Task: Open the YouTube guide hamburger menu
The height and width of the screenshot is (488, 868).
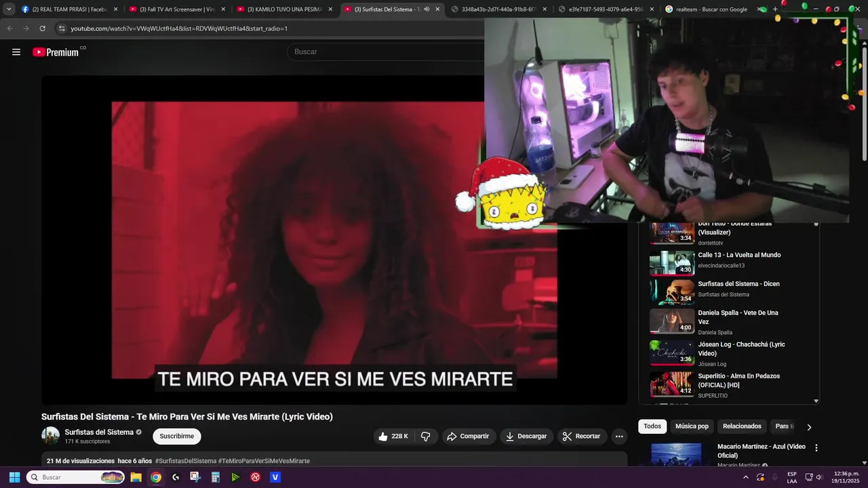Action: (x=16, y=52)
